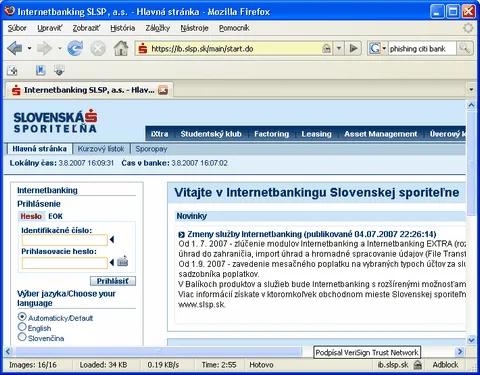Click the first bookmarks toolbar icon

12,70
